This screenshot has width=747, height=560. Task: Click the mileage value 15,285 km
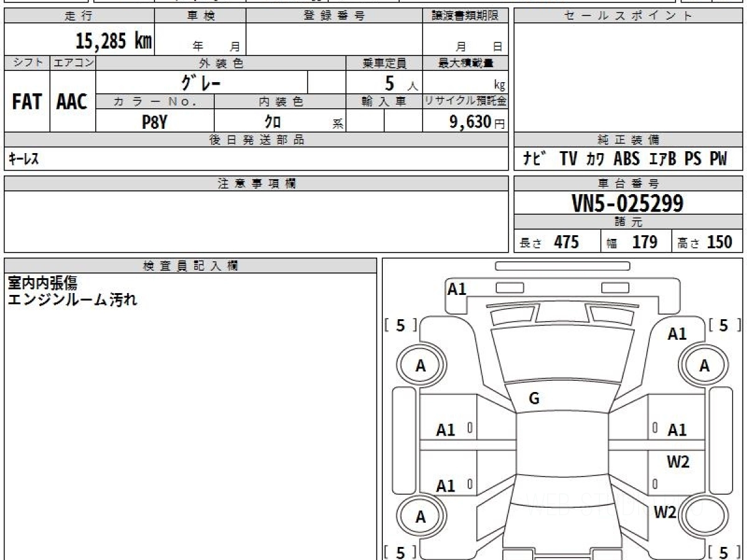coord(114,40)
